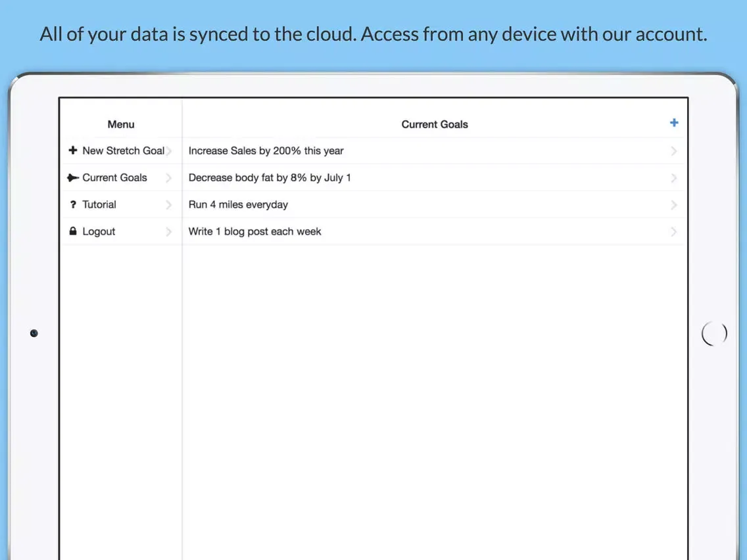Expand chevron on Current Goals menu row

coord(168,178)
